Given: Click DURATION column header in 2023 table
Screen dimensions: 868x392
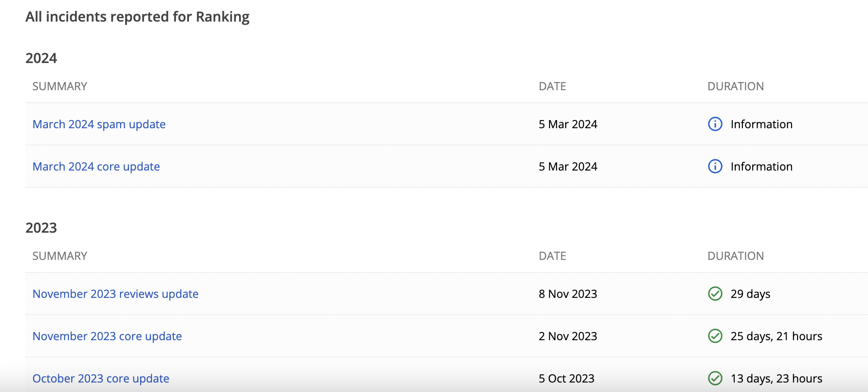Looking at the screenshot, I should point(736,256).
